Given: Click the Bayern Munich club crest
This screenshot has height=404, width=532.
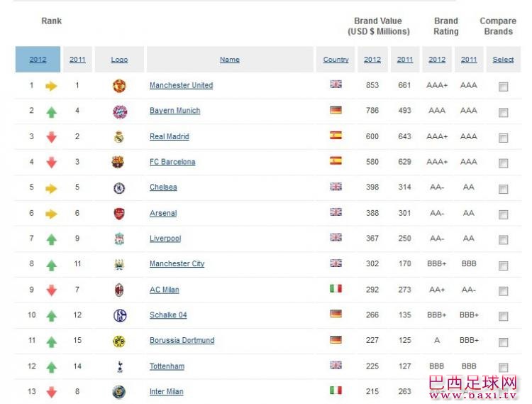Looking at the screenshot, I should (x=119, y=111).
